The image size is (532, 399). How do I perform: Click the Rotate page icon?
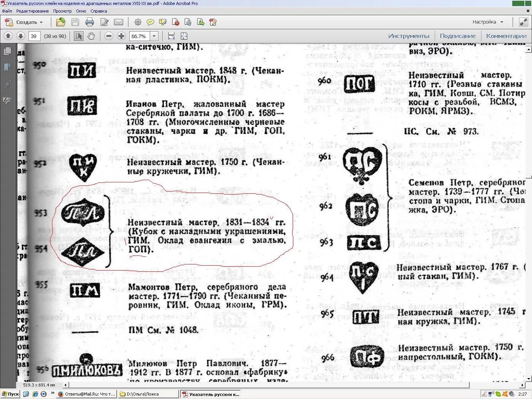pos(188,22)
